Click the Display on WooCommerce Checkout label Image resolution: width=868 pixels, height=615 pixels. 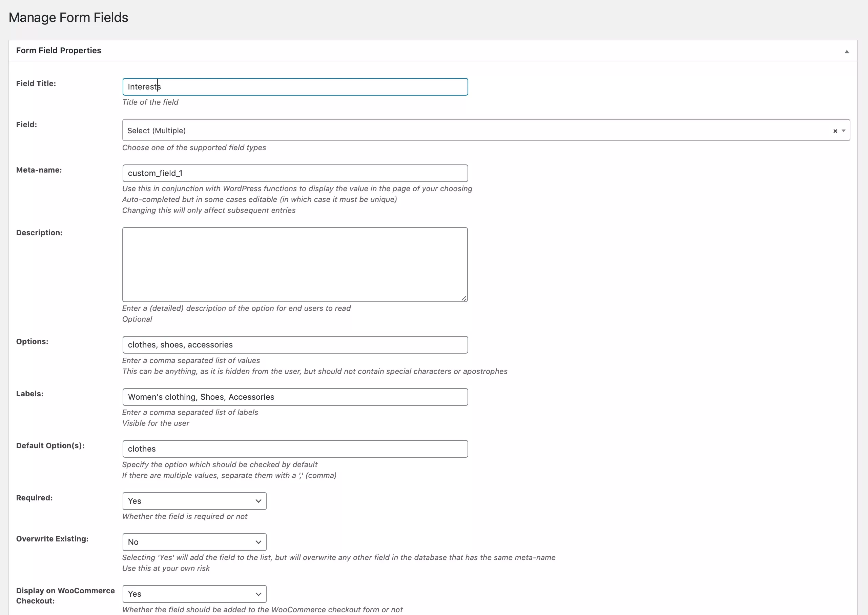click(x=65, y=596)
